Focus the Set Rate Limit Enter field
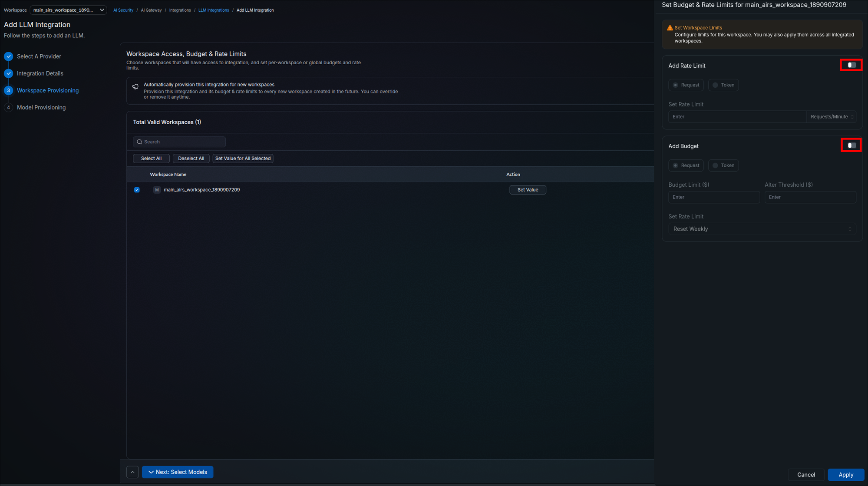Viewport: 868px width, 486px height. [737, 117]
